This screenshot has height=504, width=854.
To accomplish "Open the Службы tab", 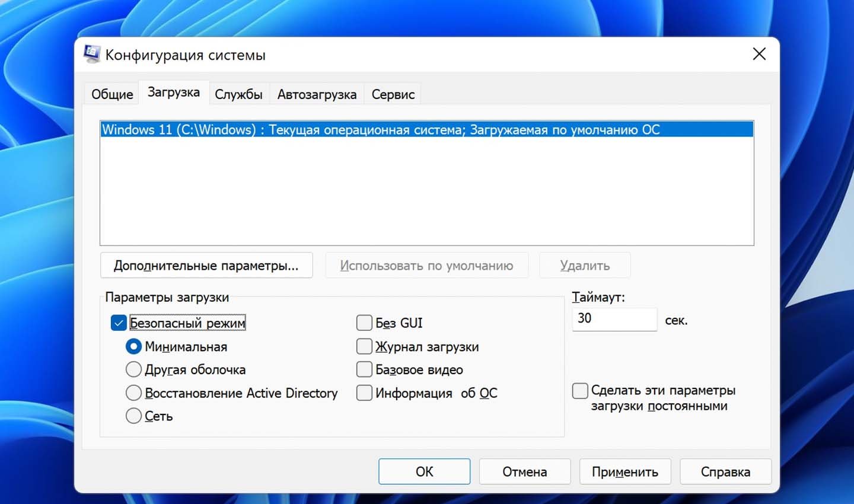I will point(238,94).
